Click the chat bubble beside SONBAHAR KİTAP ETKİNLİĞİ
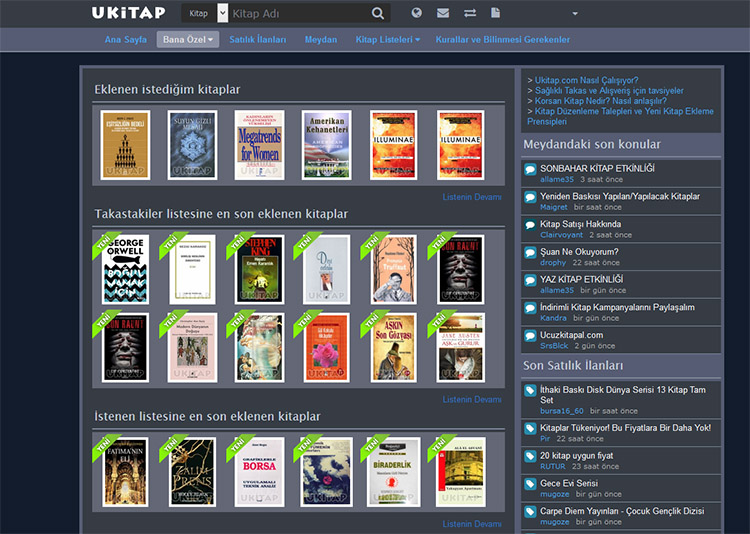Viewport: 750px width, 534px height. click(x=530, y=169)
